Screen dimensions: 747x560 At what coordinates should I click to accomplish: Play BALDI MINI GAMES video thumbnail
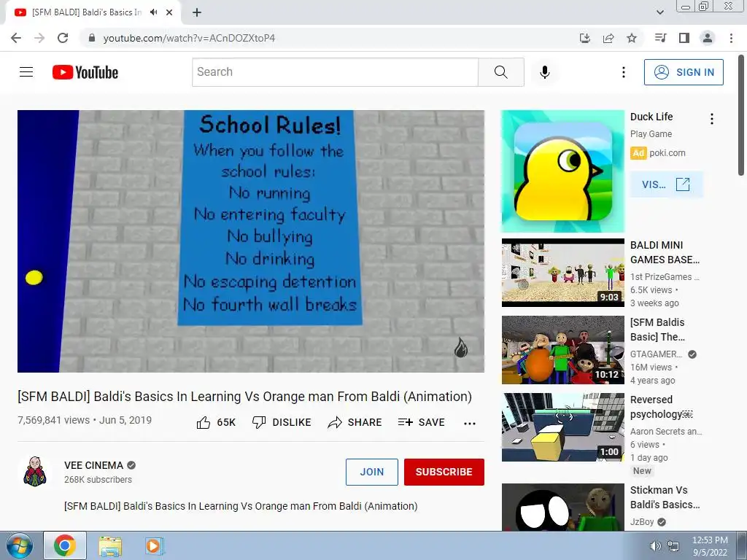[x=562, y=273]
